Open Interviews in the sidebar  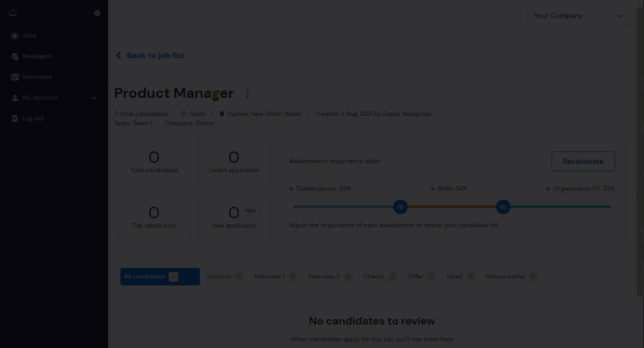[37, 77]
